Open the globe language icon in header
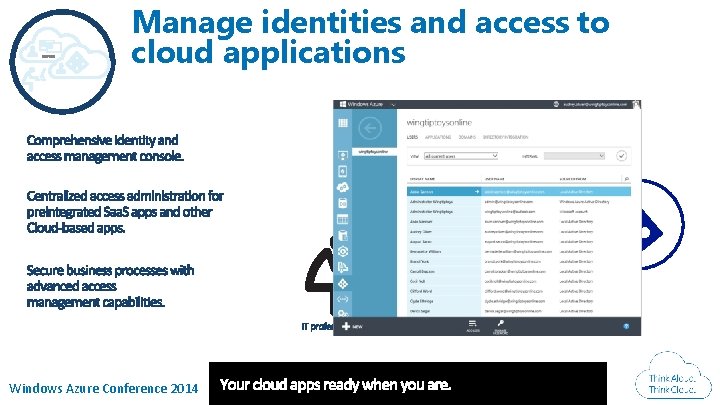Viewport: 720px width, 405px height. tap(556, 104)
